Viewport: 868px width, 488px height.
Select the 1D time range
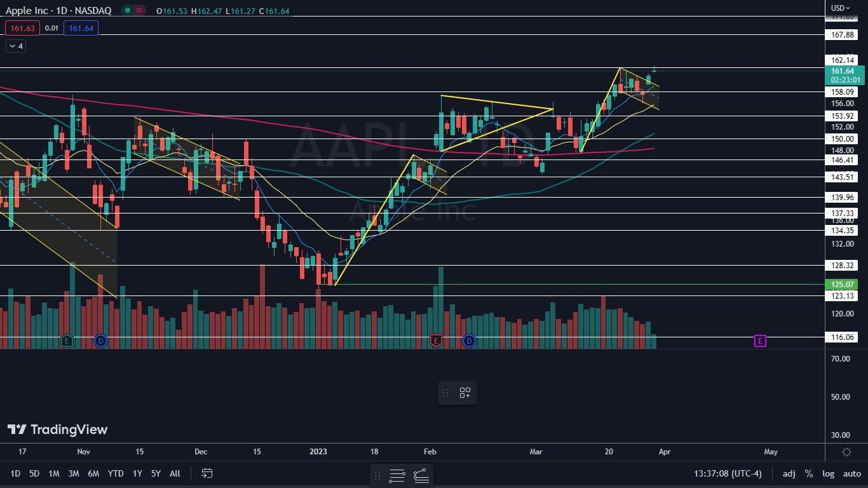pyautogui.click(x=15, y=473)
